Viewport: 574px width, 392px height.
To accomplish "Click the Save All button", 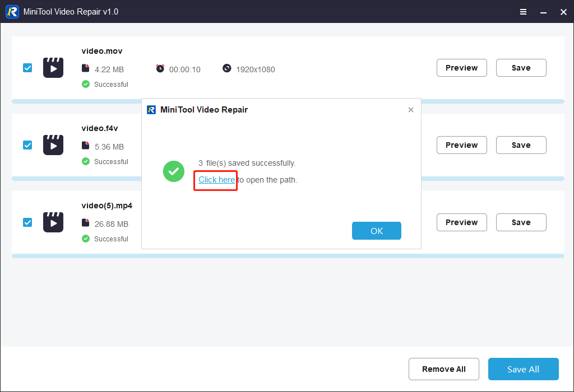I will (x=523, y=369).
